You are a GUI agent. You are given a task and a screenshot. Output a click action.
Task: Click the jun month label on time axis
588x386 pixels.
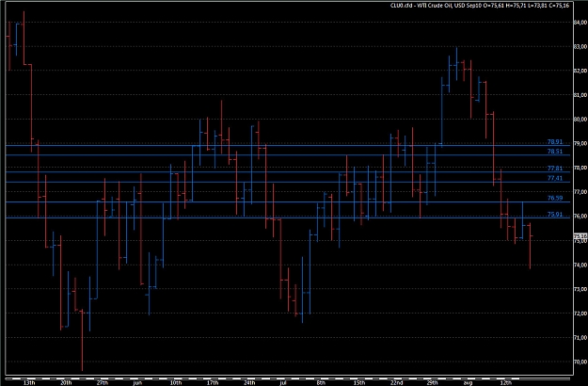tap(137, 383)
